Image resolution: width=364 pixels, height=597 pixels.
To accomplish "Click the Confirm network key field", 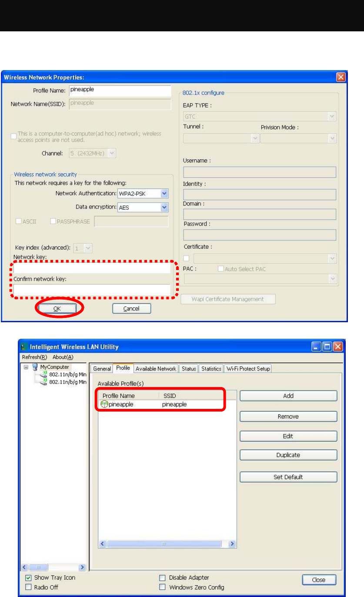I will 92,289.
